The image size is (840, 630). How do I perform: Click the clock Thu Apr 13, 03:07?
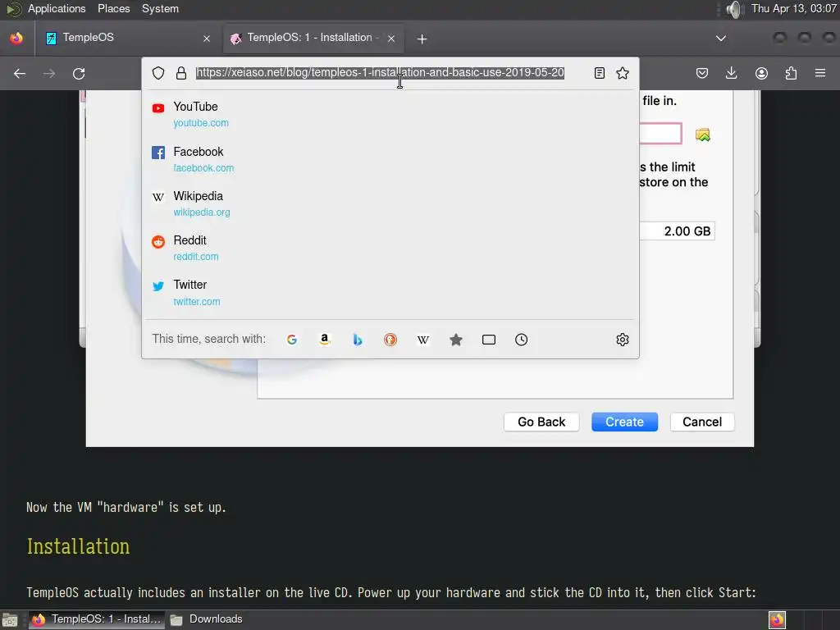[x=793, y=8]
